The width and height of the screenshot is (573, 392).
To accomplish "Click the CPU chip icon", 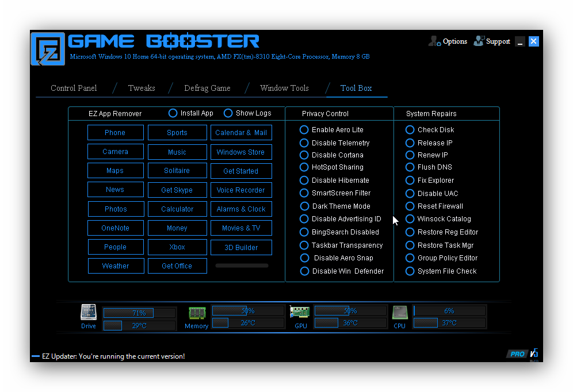I will [400, 313].
